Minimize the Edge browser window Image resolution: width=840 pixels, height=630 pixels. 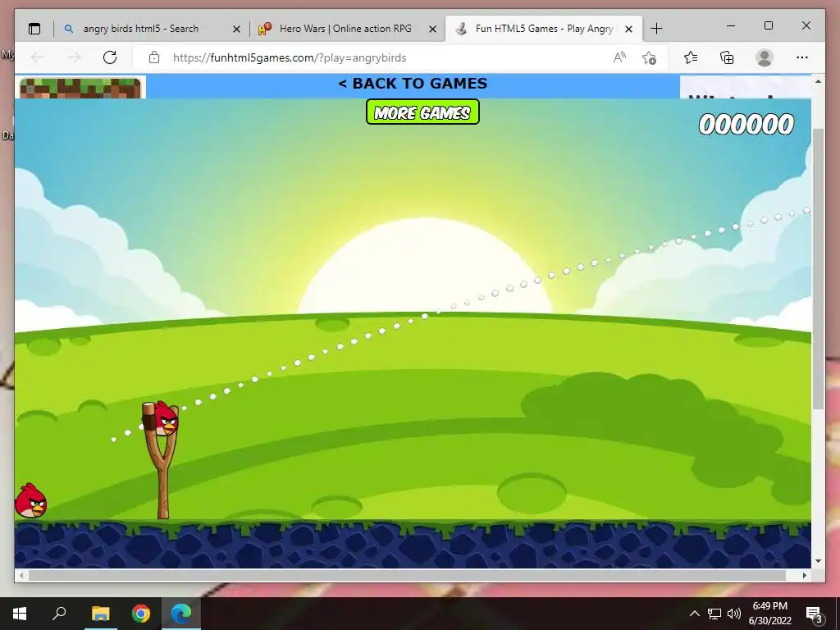point(731,25)
